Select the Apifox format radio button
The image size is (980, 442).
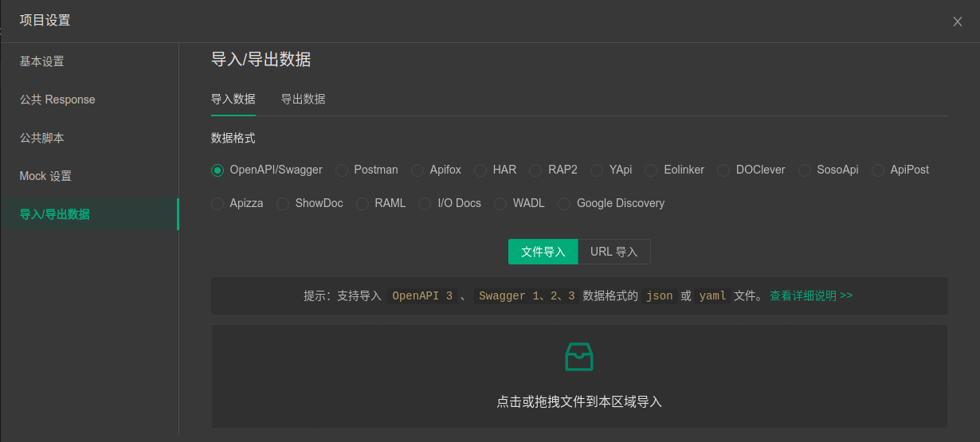click(417, 170)
